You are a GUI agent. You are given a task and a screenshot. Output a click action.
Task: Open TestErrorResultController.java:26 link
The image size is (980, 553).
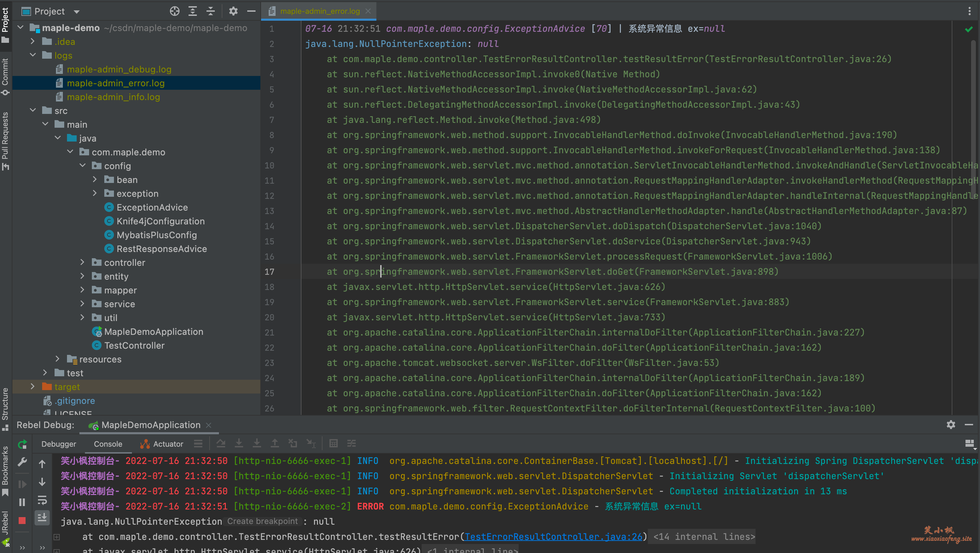pos(554,537)
